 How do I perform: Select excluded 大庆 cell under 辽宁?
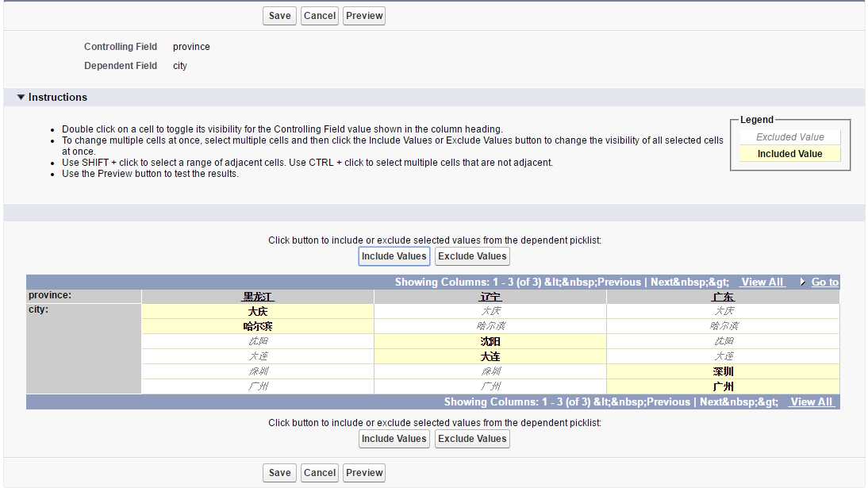coord(490,311)
